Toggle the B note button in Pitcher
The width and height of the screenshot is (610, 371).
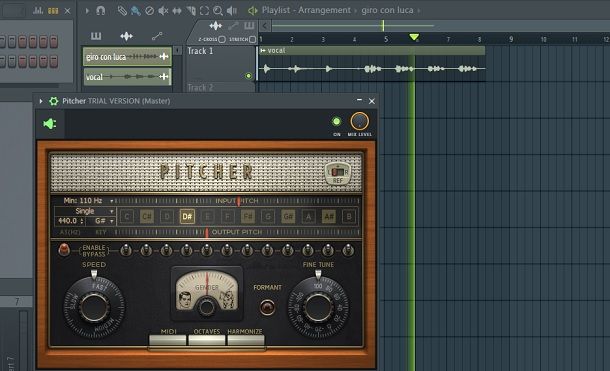349,217
